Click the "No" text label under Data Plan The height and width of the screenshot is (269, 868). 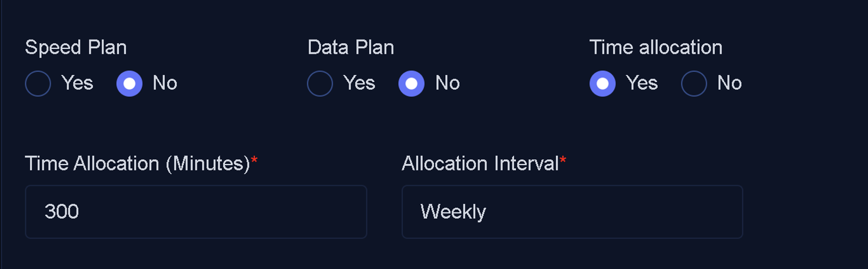pos(448,83)
